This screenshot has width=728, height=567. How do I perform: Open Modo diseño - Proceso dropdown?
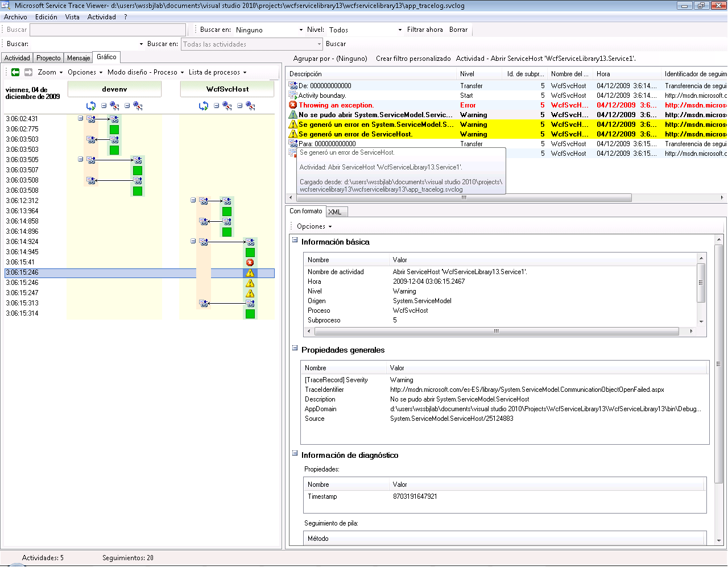[x=146, y=72]
